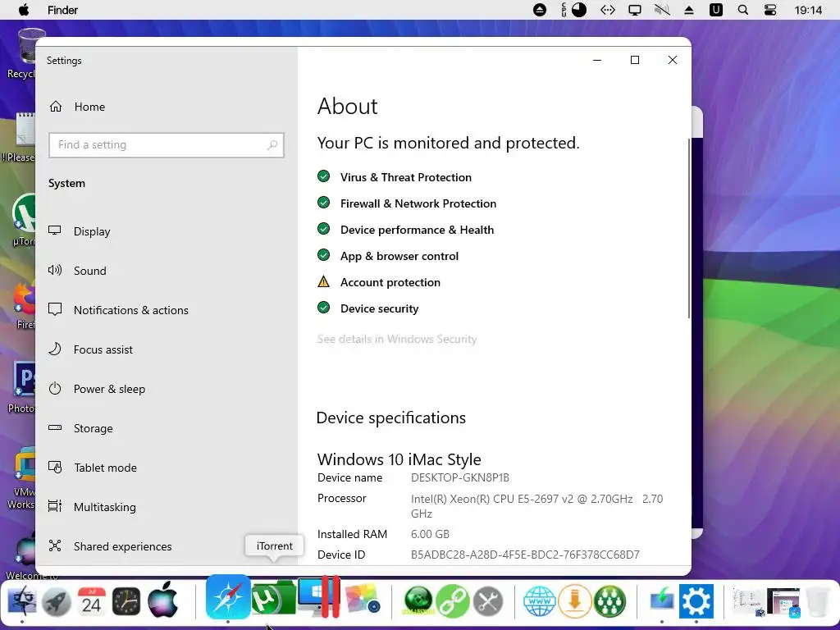This screenshot has width=840, height=630.
Task: Open the wrench tools icon in the dock
Action: [487, 601]
